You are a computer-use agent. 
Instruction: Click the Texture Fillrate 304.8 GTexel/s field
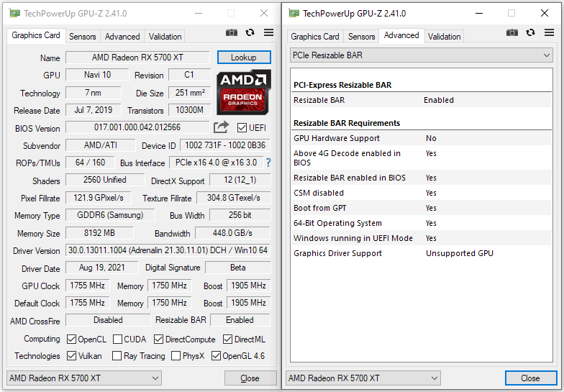[x=233, y=198]
